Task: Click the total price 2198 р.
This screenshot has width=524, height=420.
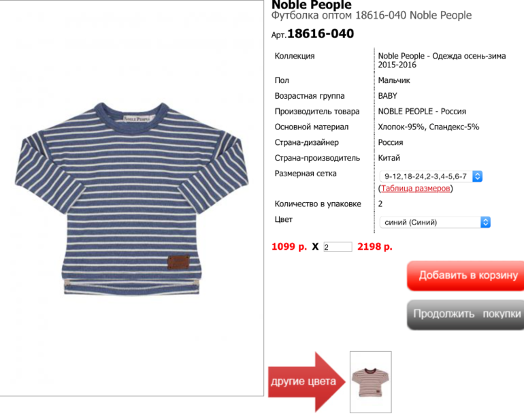Action: (375, 247)
